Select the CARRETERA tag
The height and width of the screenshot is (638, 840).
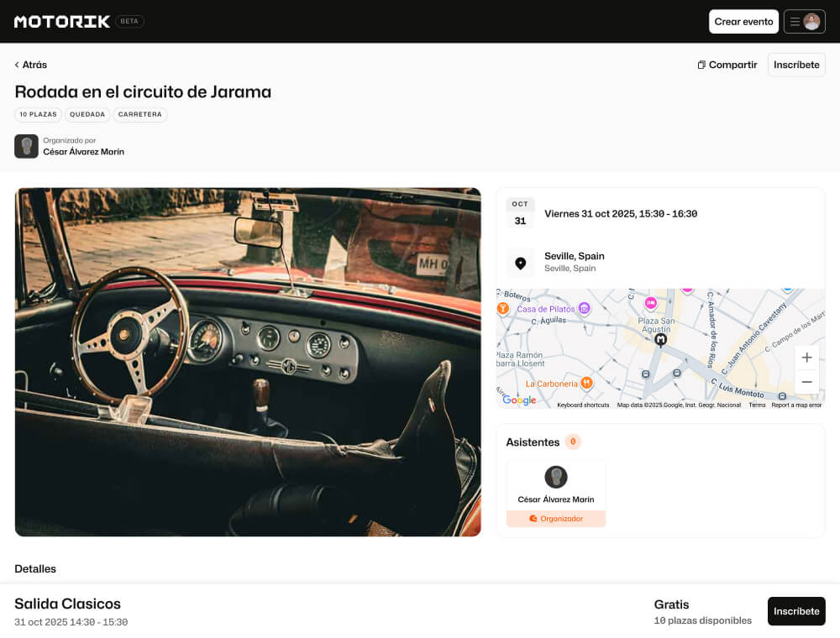pos(140,115)
